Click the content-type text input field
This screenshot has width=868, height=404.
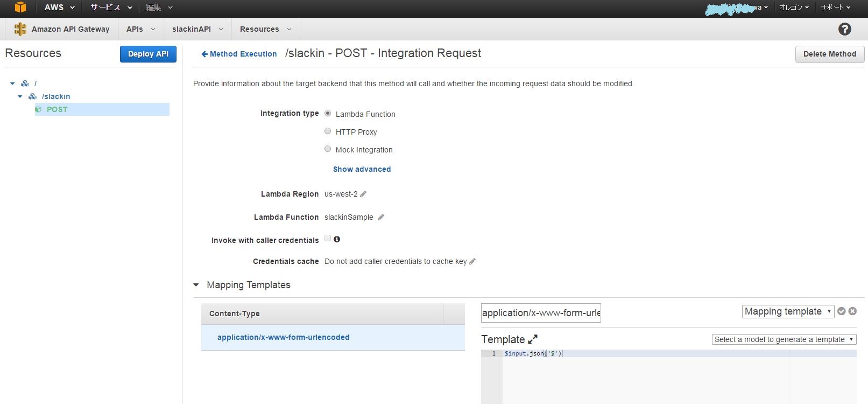click(541, 313)
